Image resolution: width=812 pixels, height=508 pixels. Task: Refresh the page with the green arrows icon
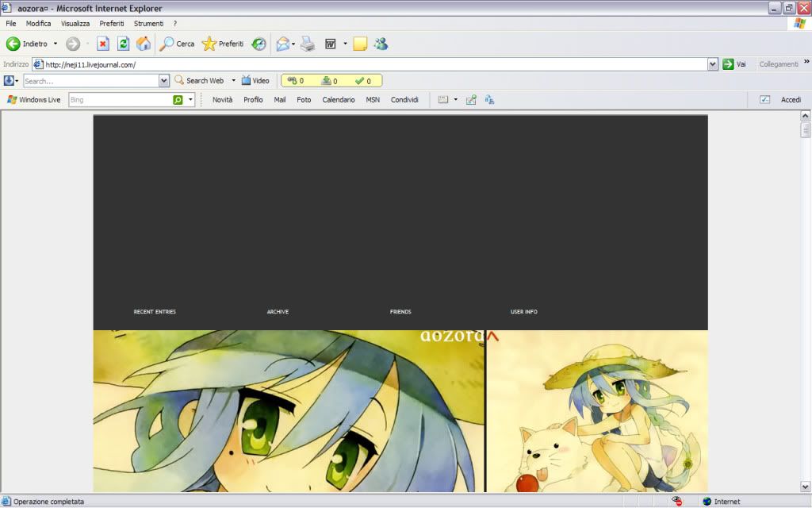point(123,44)
